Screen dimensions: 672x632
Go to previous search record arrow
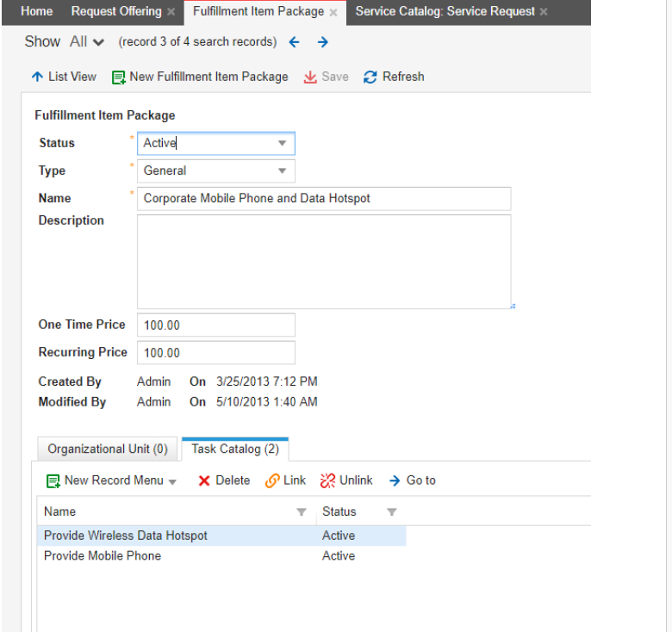click(294, 42)
